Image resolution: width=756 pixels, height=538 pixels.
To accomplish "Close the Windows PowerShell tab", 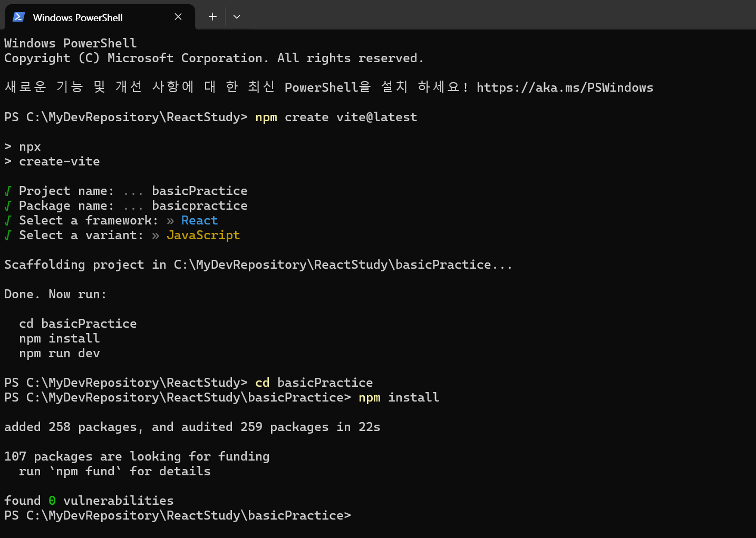I will tap(178, 17).
